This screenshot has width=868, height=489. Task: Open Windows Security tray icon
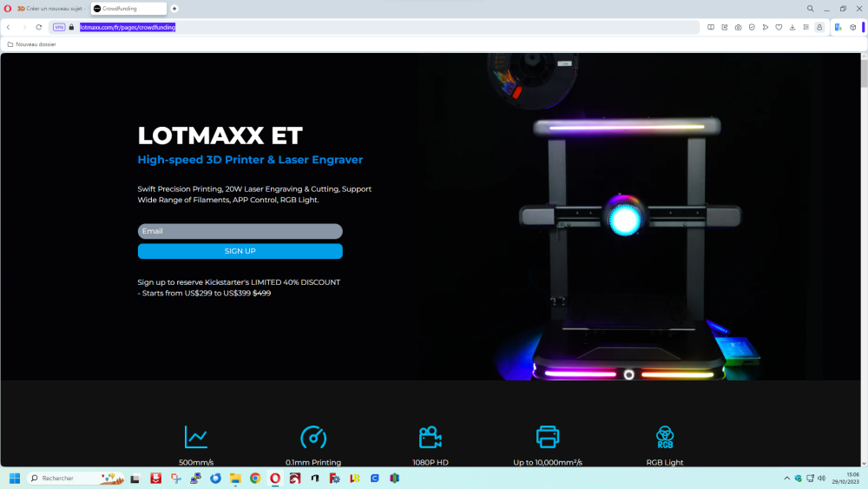click(799, 478)
